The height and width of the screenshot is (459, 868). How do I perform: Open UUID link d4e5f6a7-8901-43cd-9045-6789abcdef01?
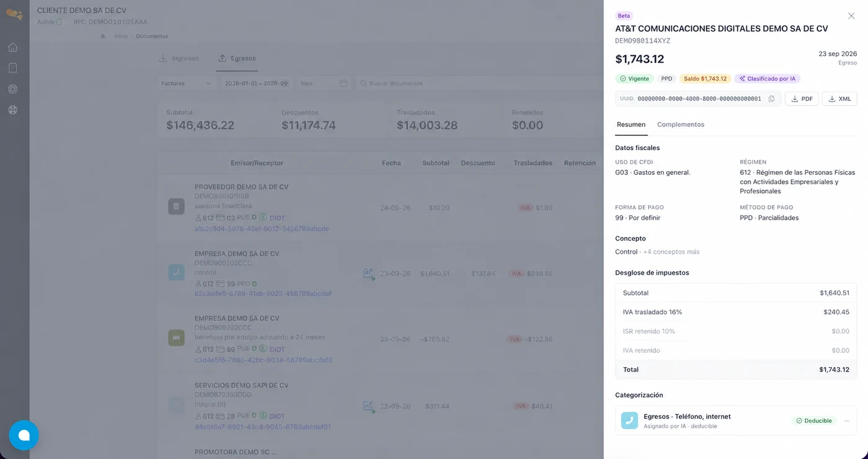point(263,427)
